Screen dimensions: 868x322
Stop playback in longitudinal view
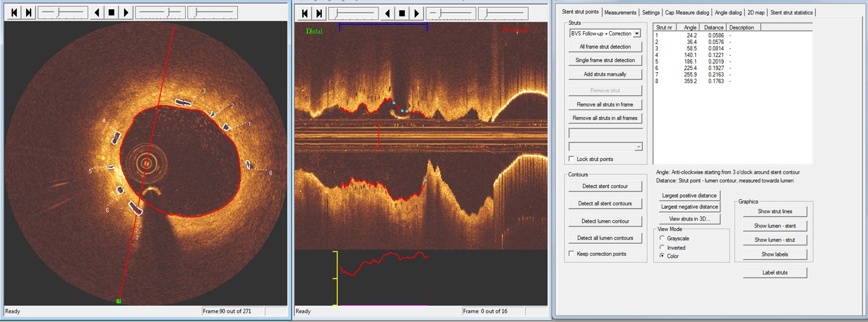pos(402,13)
